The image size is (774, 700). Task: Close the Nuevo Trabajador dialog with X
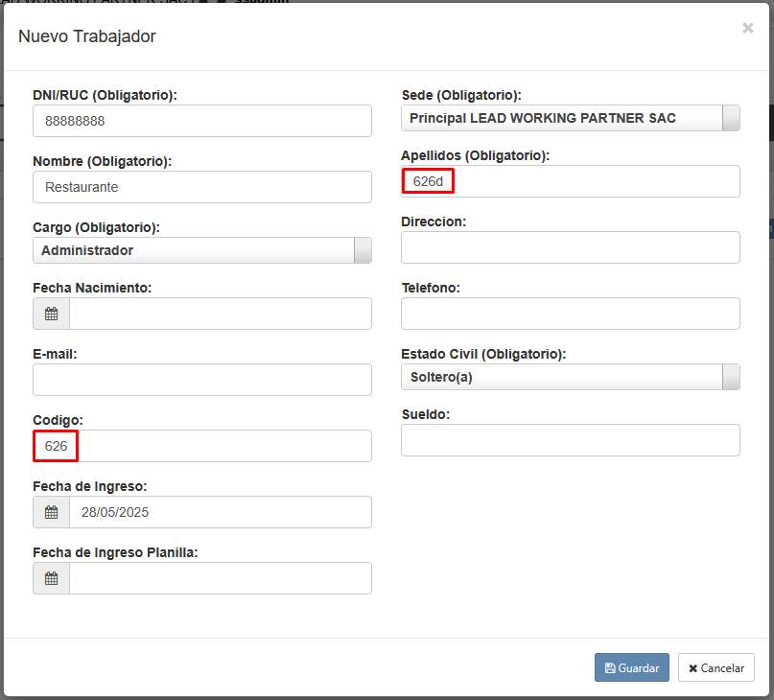[x=748, y=29]
